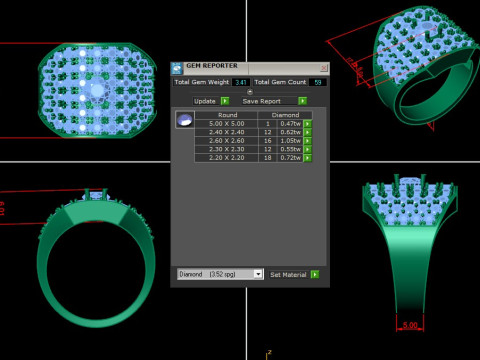Click the 0.47tw weight cell
Screen dimensions: 480x360
tap(290, 124)
